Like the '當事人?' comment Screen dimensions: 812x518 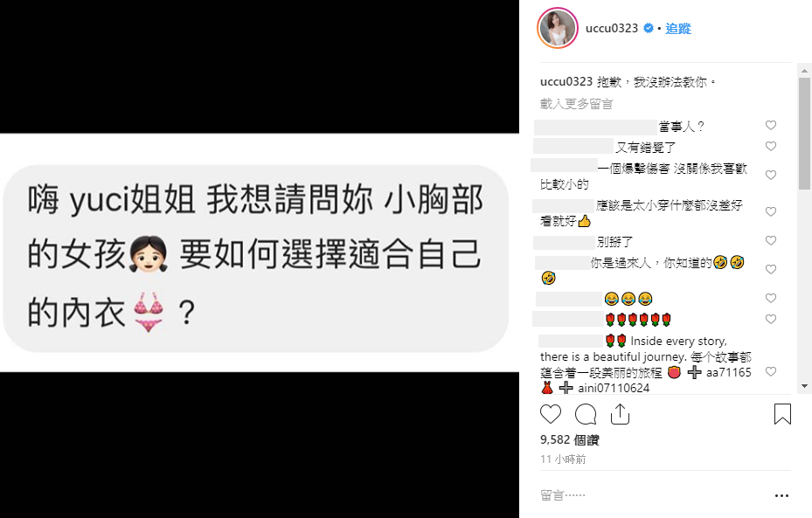[771, 125]
